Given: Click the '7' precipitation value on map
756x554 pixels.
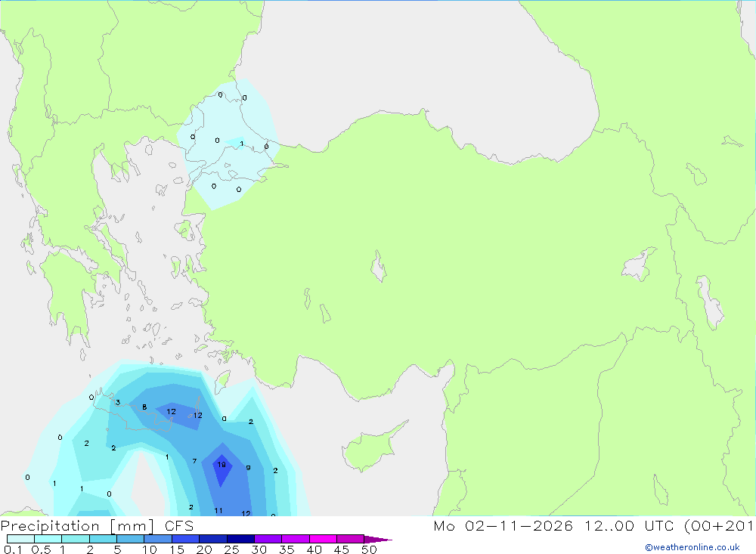Looking at the screenshot, I should click(x=194, y=462).
